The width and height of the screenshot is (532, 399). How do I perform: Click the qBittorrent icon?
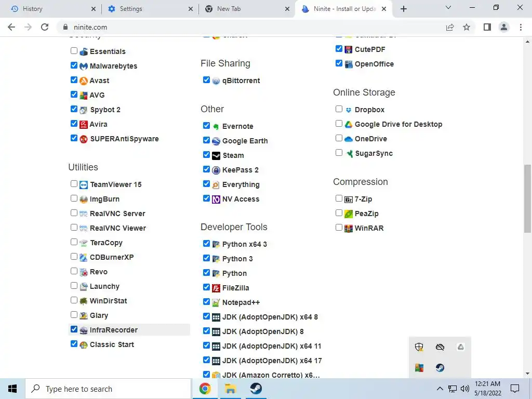click(x=216, y=81)
